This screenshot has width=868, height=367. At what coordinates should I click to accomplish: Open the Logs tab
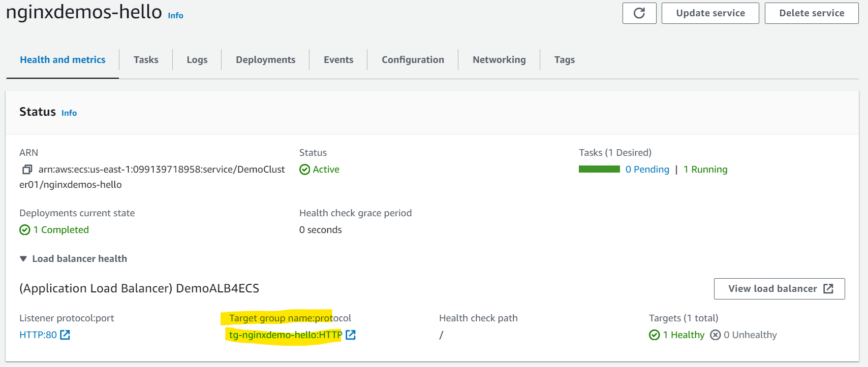click(x=197, y=60)
